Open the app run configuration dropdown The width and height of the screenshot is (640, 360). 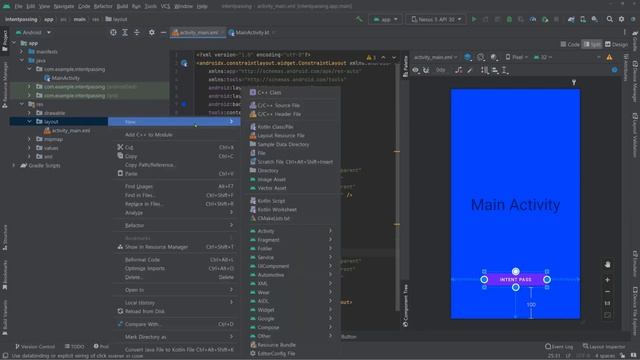(385, 19)
